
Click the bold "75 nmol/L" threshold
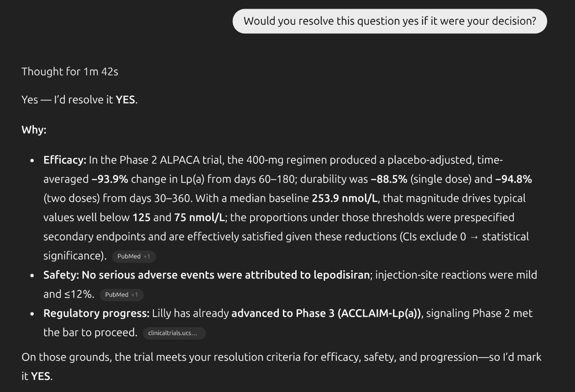pos(200,218)
